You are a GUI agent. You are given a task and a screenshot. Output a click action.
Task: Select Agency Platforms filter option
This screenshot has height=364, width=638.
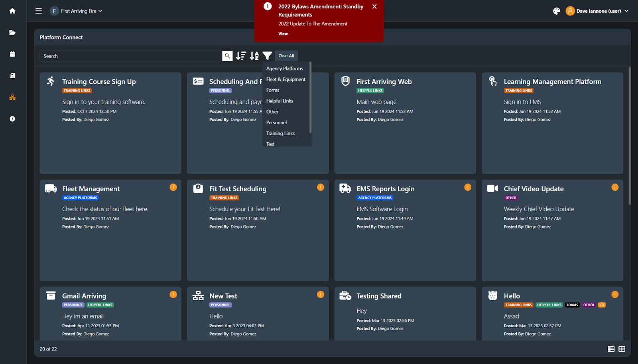(285, 69)
